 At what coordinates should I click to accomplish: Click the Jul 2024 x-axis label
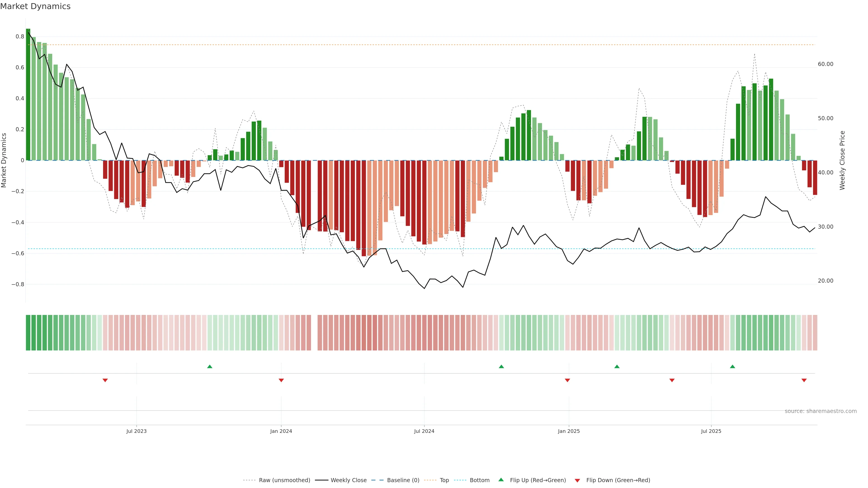[x=424, y=431]
